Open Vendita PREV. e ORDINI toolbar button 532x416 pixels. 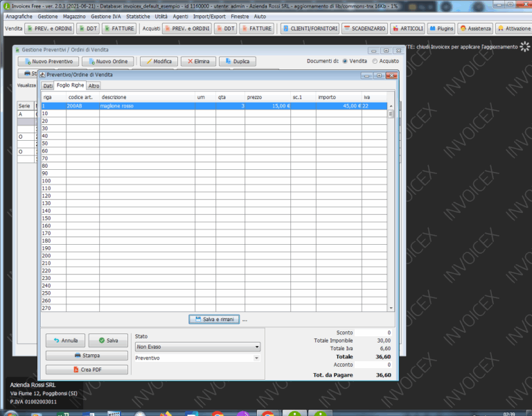(50, 28)
